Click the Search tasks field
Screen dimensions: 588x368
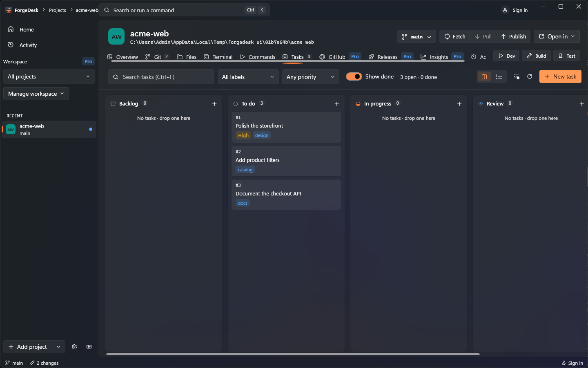coord(161,77)
